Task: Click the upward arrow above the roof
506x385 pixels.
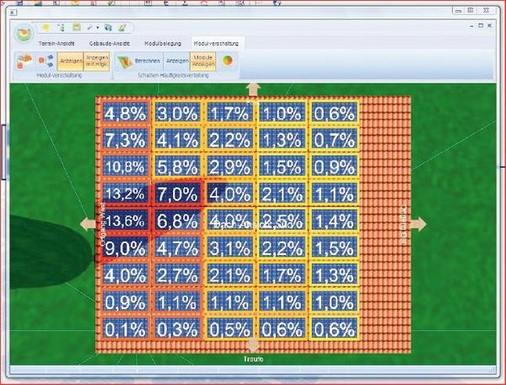Action: coord(253,90)
